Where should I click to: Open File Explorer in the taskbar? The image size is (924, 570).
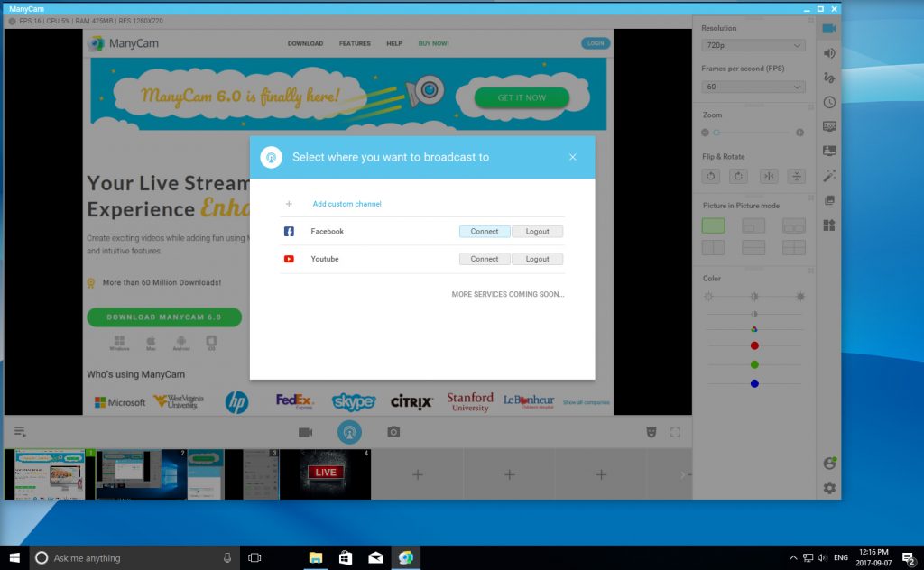(x=316, y=557)
